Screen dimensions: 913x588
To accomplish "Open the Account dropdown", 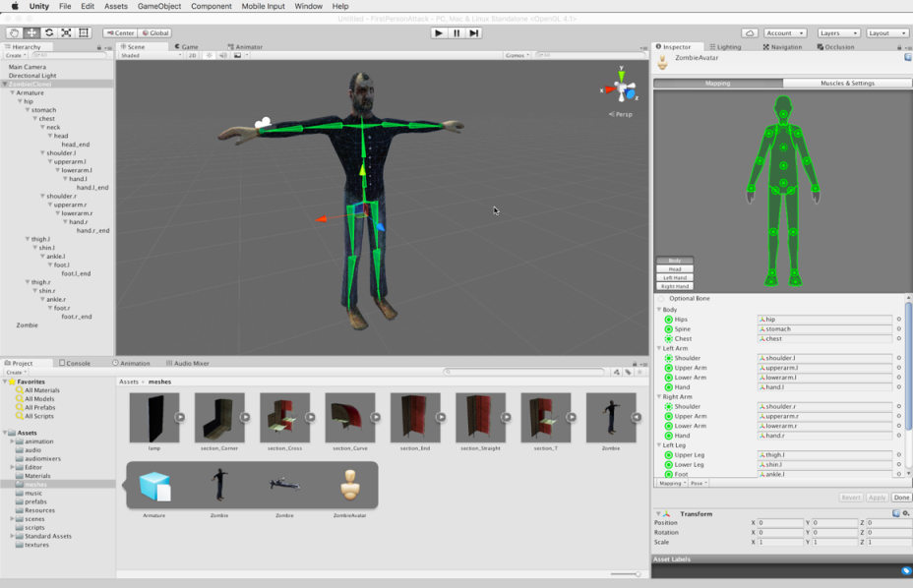I will [785, 33].
